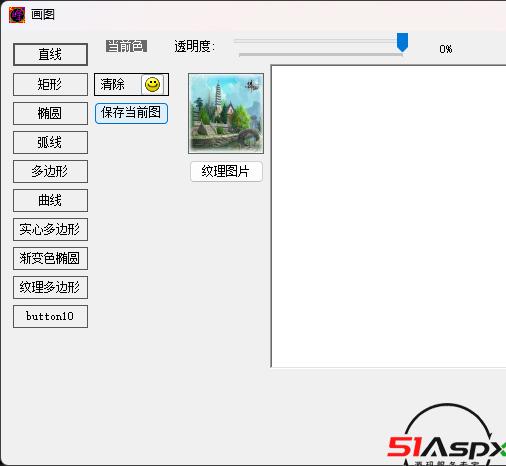
Task: Save drawing with 保存当前图
Action: pyautogui.click(x=131, y=113)
